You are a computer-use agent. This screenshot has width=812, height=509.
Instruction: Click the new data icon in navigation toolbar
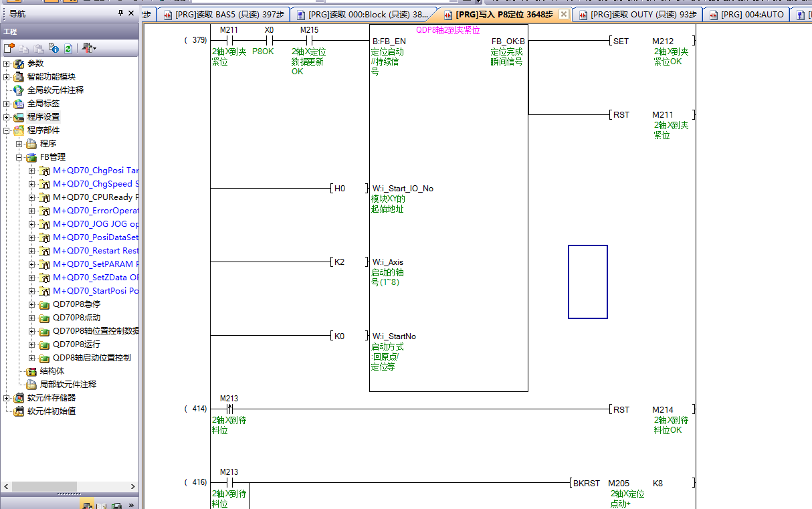point(9,48)
